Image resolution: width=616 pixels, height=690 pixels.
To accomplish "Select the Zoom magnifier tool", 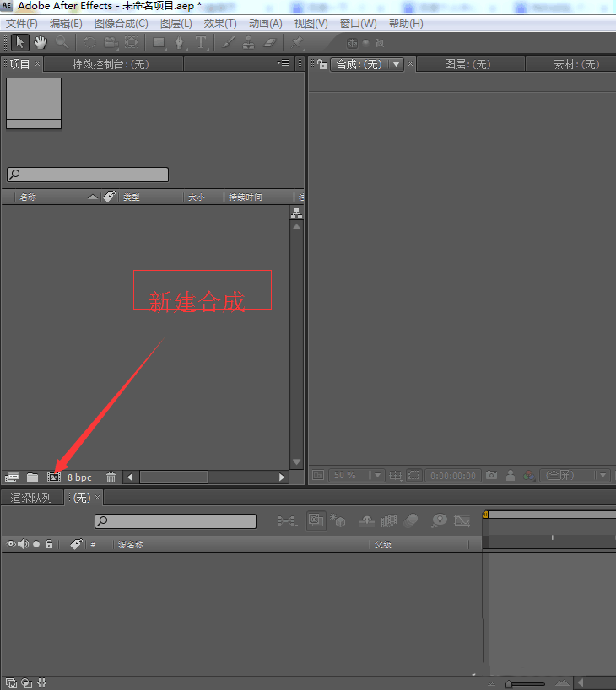I will click(62, 43).
